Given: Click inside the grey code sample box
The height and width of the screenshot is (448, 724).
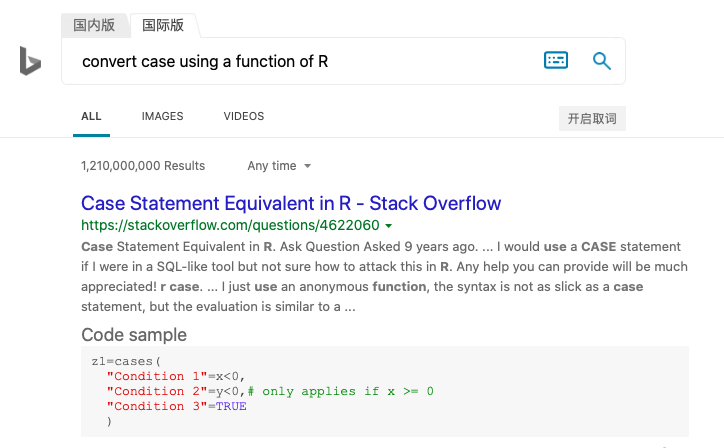Looking at the screenshot, I should (x=500, y=400).
